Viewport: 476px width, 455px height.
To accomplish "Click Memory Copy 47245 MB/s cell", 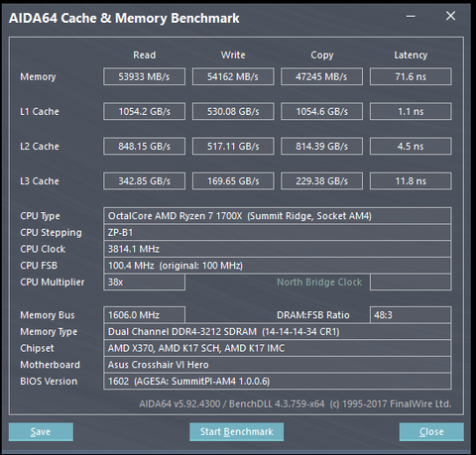I will pos(321,76).
